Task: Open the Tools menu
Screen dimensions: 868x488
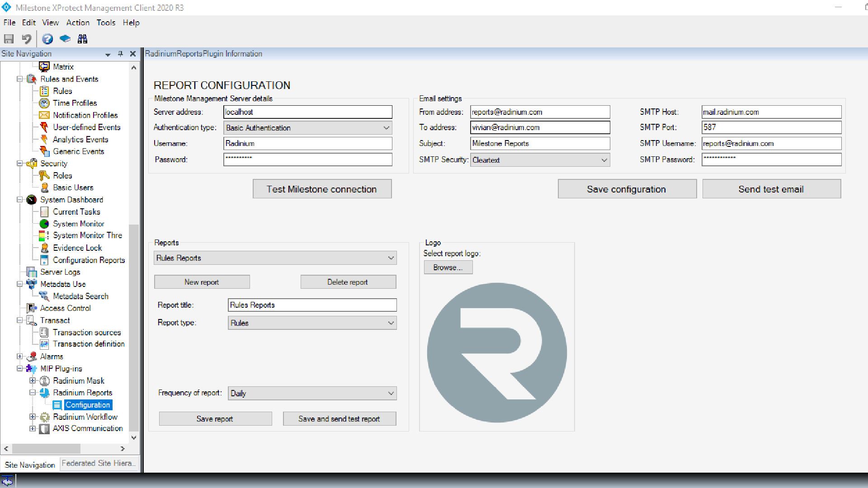Action: (x=106, y=23)
